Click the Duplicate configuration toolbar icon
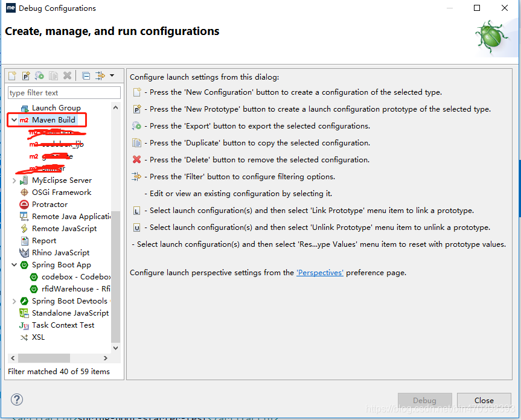Image resolution: width=521 pixels, height=420 pixels. click(x=53, y=75)
